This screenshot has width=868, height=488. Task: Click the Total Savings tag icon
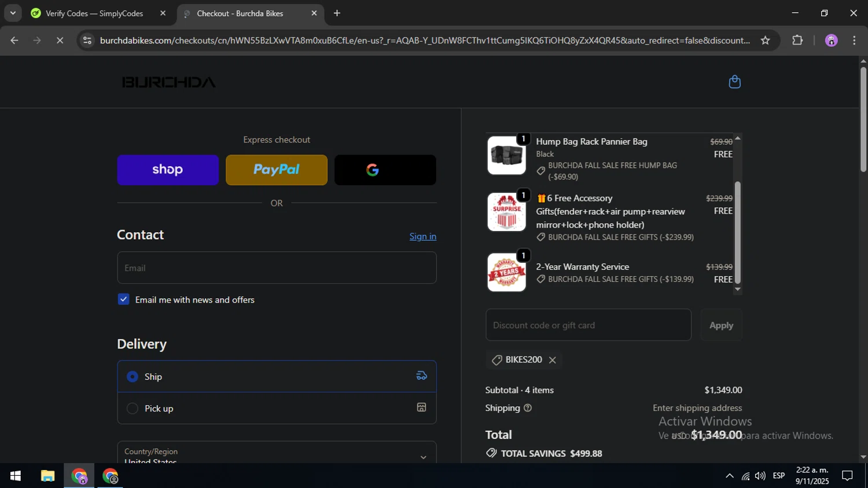(491, 453)
